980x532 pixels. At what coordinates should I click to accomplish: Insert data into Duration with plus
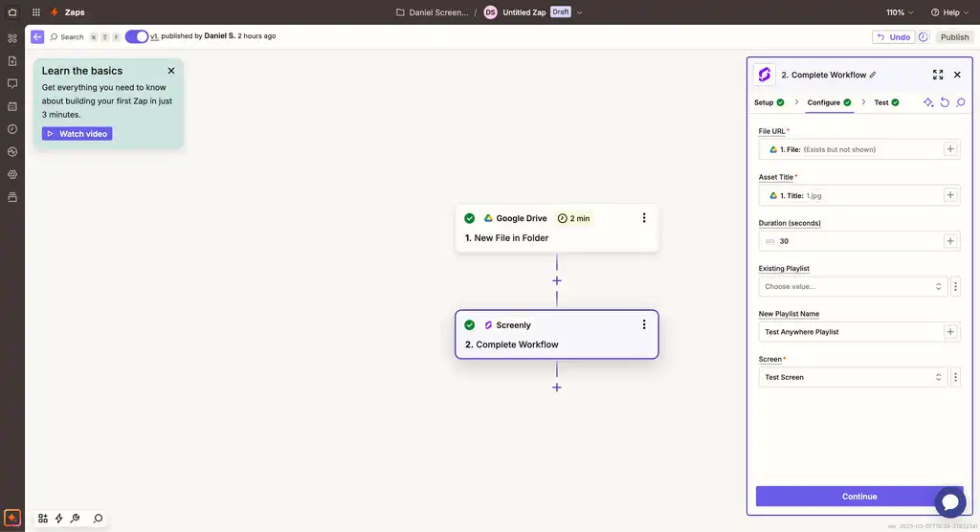pyautogui.click(x=950, y=241)
